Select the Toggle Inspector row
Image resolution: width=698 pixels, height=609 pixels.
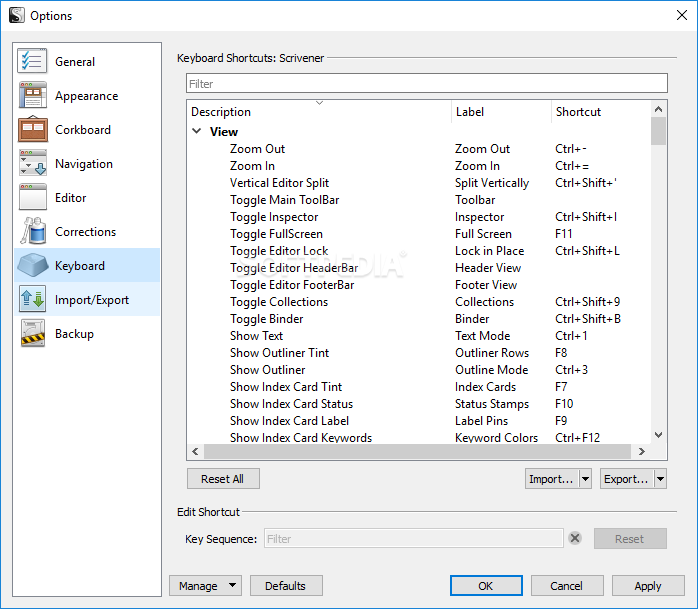click(418, 217)
